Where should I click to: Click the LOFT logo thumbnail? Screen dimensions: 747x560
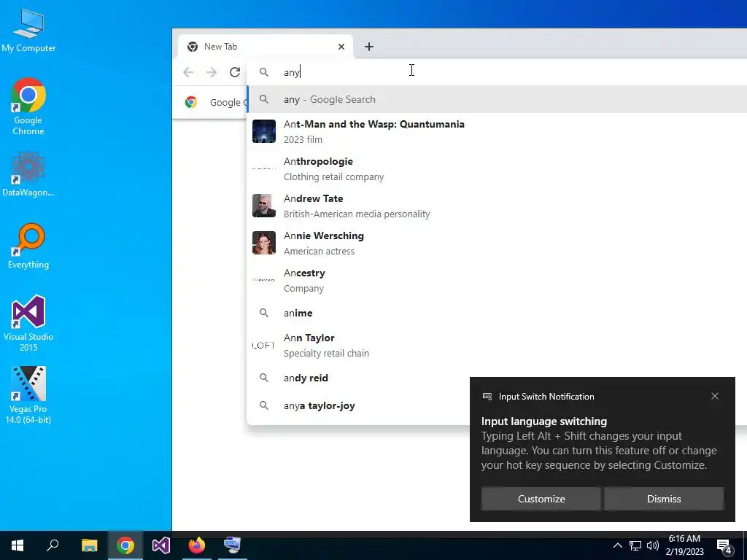(264, 345)
